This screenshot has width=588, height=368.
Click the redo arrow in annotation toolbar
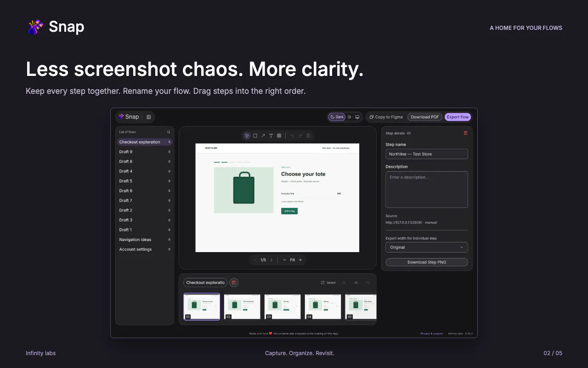click(300, 136)
